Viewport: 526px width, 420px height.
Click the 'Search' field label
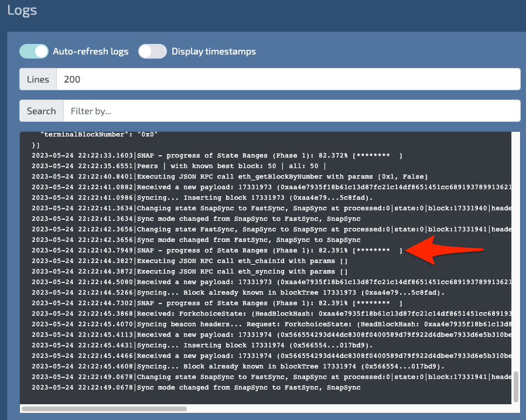click(x=41, y=111)
